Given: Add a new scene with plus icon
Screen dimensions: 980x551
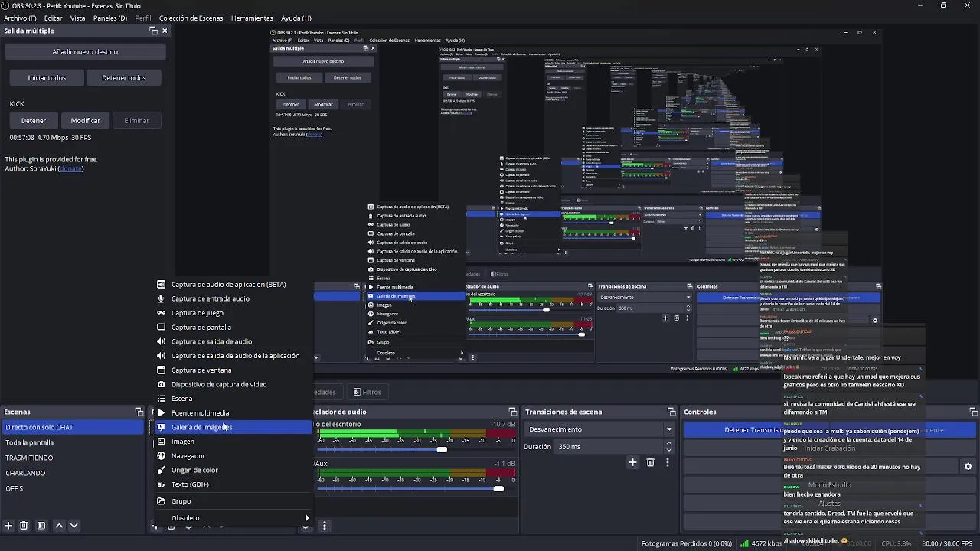Looking at the screenshot, I should 8,526.
